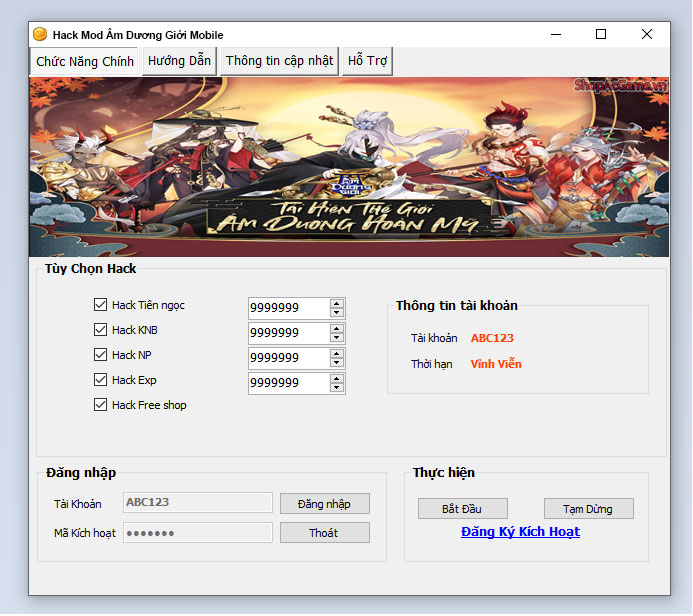
Task: Close the Hack Mod window
Action: [647, 34]
